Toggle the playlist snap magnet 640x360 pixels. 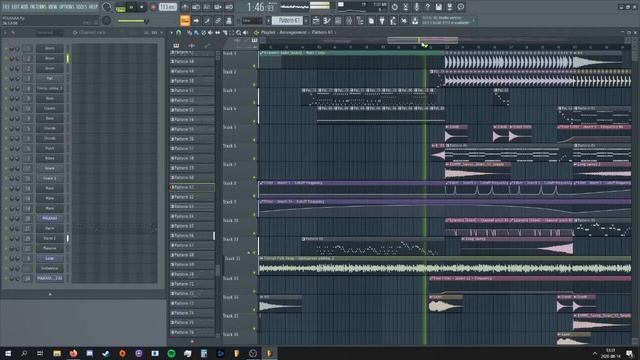tap(178, 33)
